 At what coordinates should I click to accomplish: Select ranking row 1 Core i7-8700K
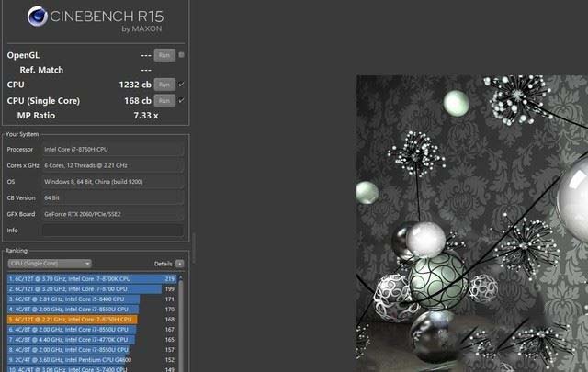click(x=92, y=278)
